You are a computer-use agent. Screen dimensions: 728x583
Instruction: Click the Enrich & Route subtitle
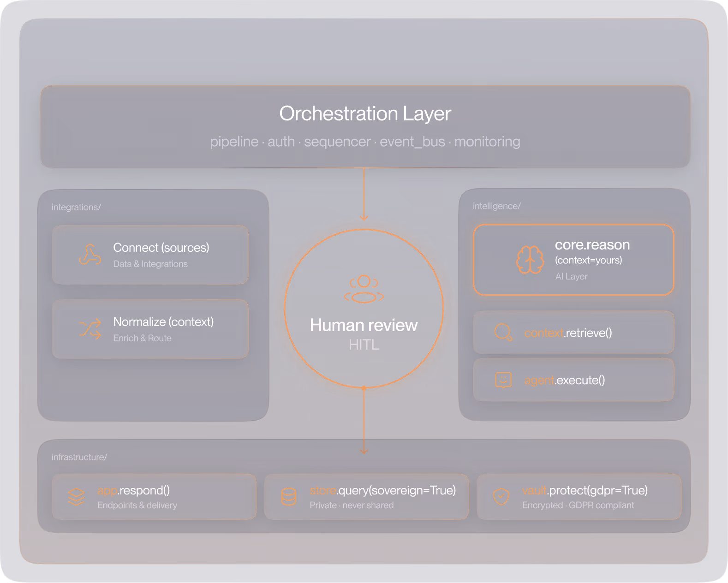(x=142, y=338)
